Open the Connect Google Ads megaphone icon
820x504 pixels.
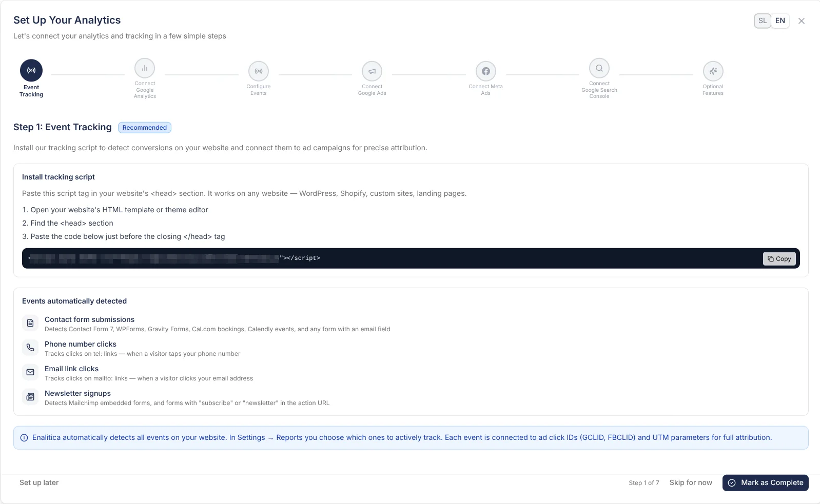372,71
